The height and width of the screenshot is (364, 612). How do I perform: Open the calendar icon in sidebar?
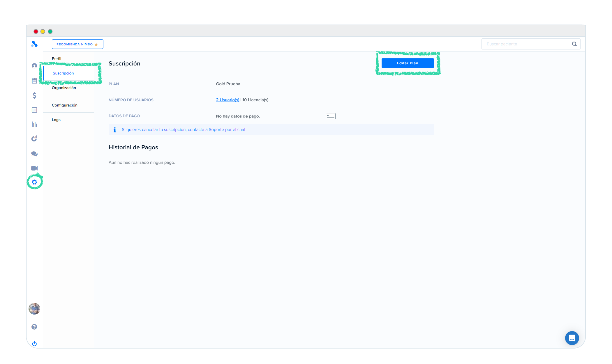point(34,81)
